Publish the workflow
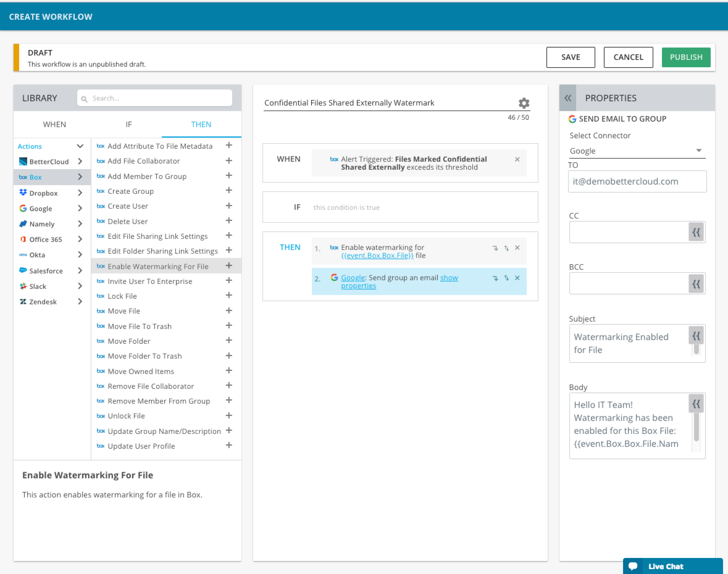Viewport: 728px width, 574px height. pyautogui.click(x=686, y=57)
